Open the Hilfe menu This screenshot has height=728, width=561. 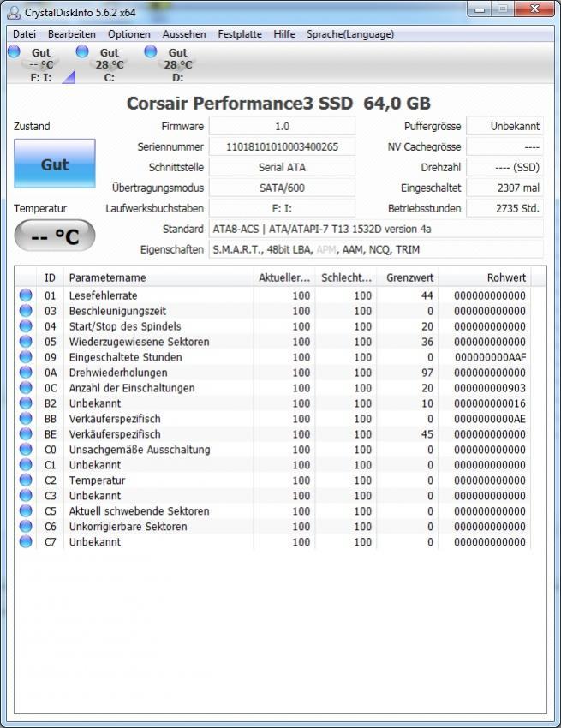(284, 34)
